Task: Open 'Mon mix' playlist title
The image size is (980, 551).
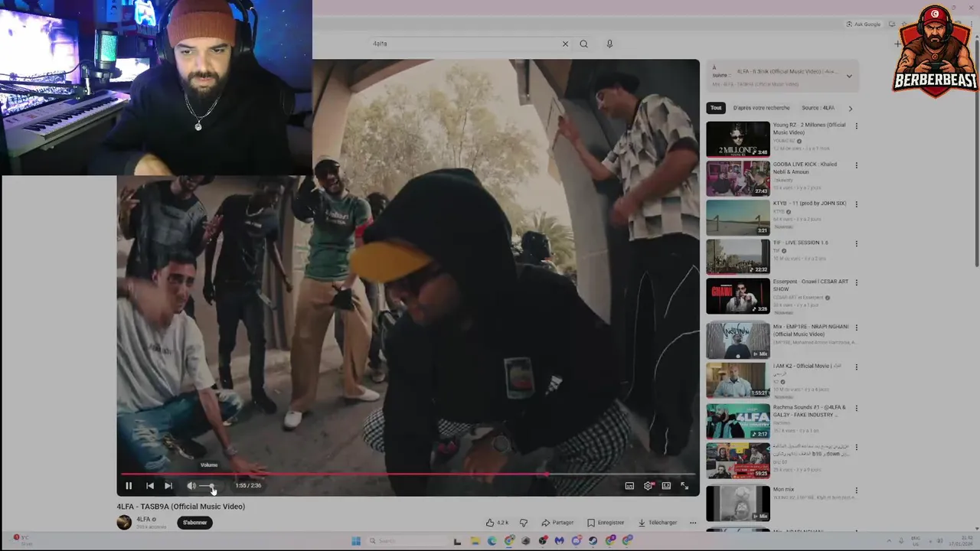Action: 783,489
